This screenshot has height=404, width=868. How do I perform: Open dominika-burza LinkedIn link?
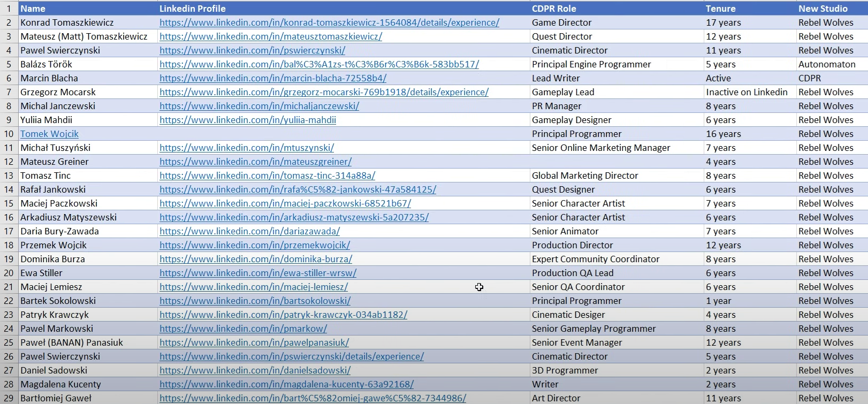pyautogui.click(x=256, y=259)
